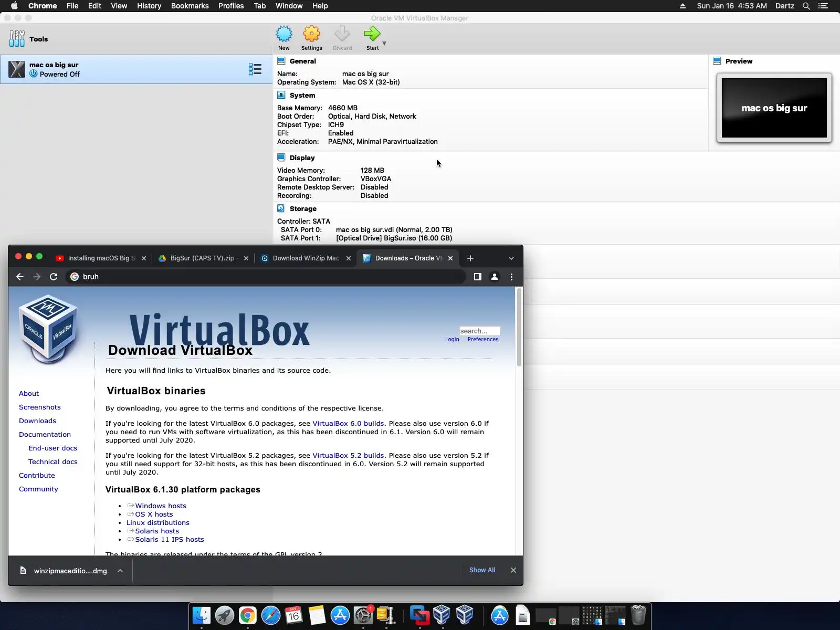840x630 pixels.
Task: Select the mac os big sur VM icon
Action: [x=17, y=69]
